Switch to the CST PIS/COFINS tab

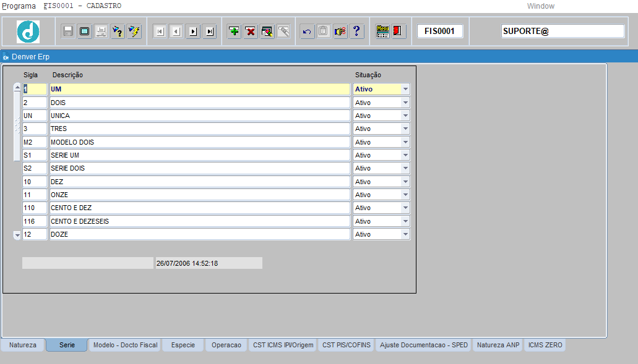347,345
